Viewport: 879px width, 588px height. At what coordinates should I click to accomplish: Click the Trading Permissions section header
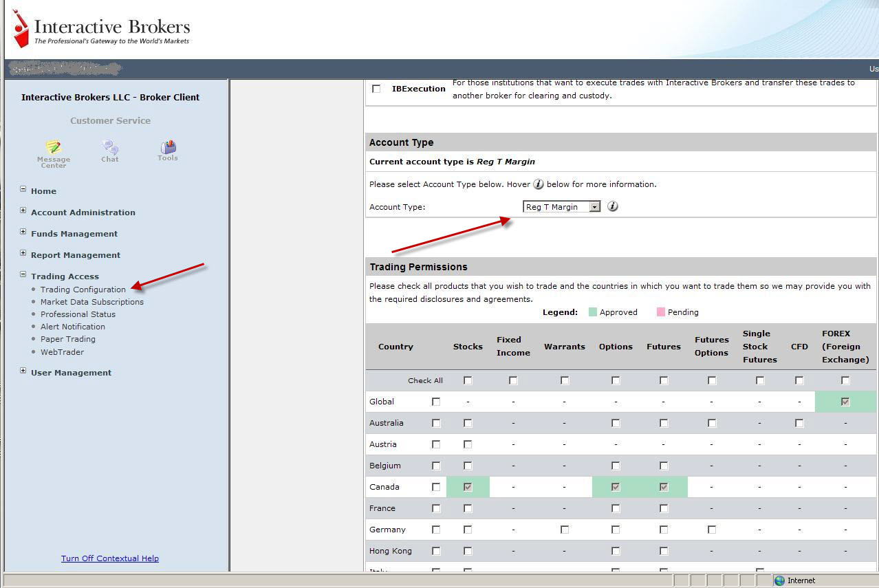pyautogui.click(x=621, y=267)
